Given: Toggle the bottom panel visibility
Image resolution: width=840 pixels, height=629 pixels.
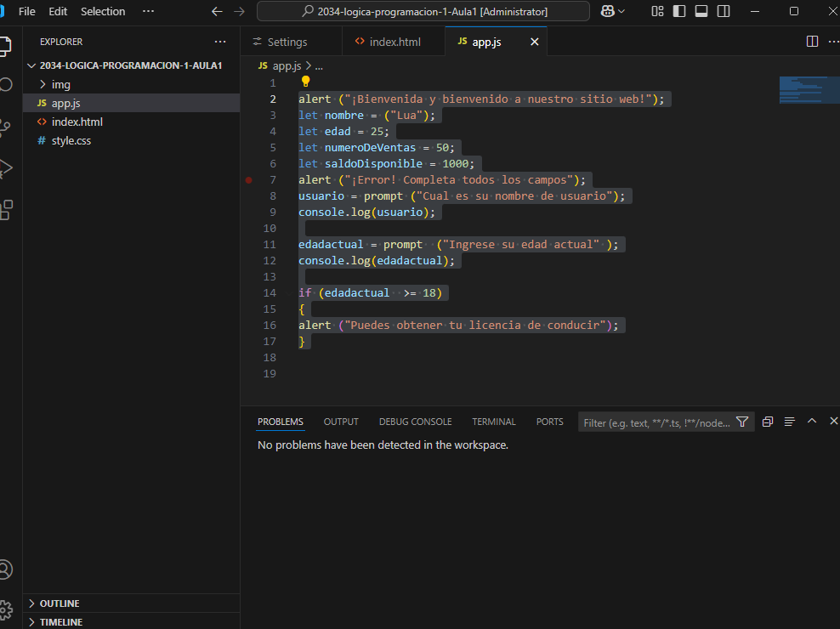Looking at the screenshot, I should [x=701, y=11].
